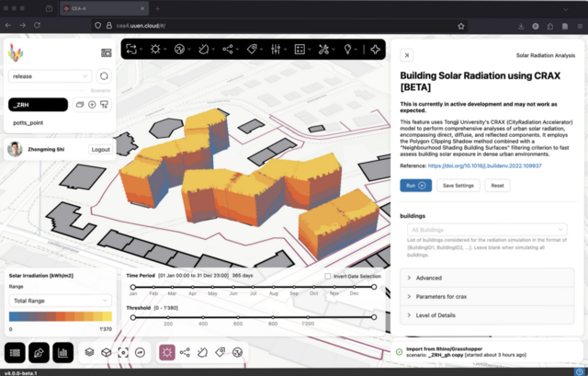The image size is (588, 376).
Task: Click the CEA colorful logo
Action: 16,52
